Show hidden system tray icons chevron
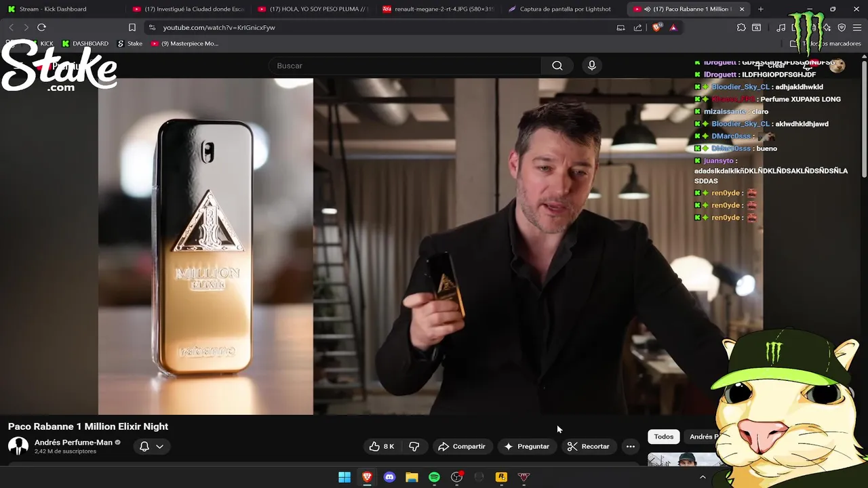Viewport: 868px width, 488px height. pos(703,477)
